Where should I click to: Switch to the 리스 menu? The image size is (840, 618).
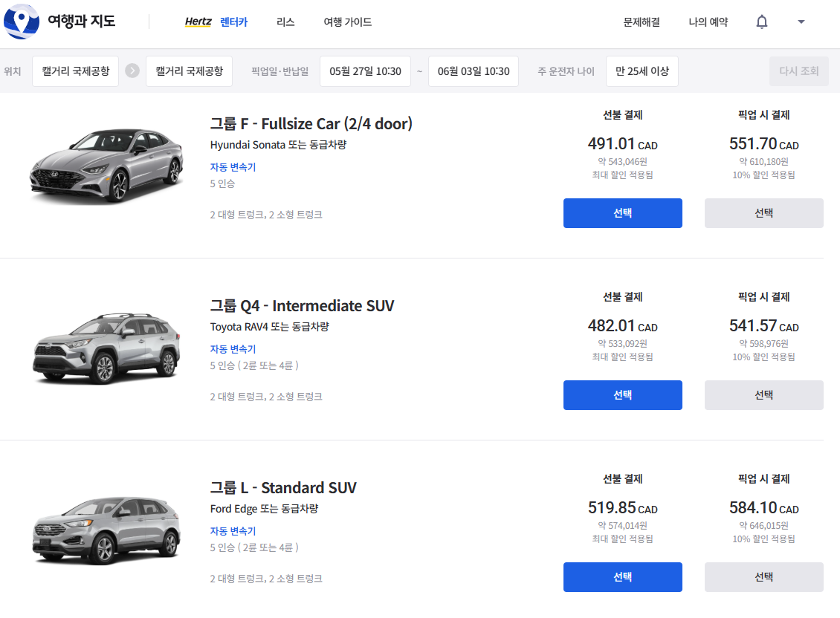tap(285, 22)
